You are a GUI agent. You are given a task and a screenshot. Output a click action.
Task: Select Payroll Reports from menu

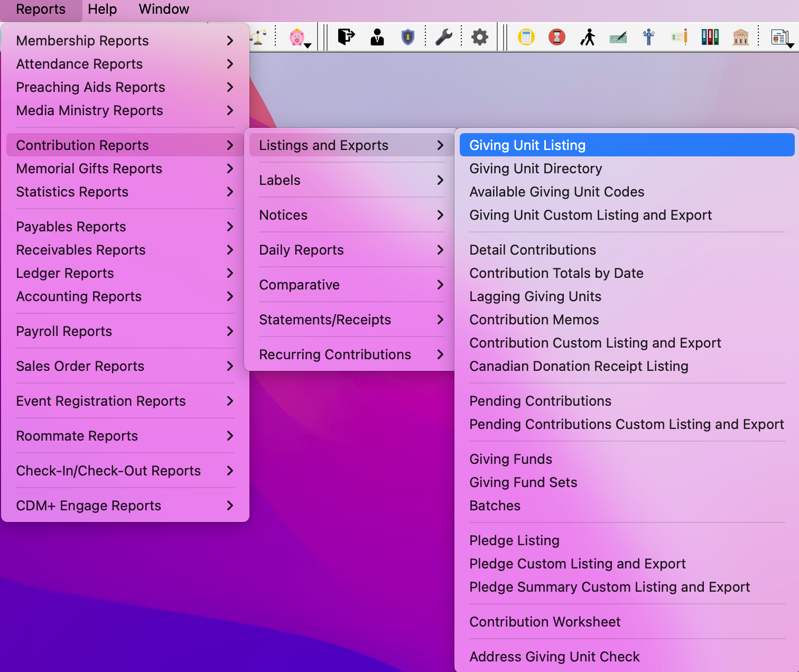pyautogui.click(x=64, y=331)
